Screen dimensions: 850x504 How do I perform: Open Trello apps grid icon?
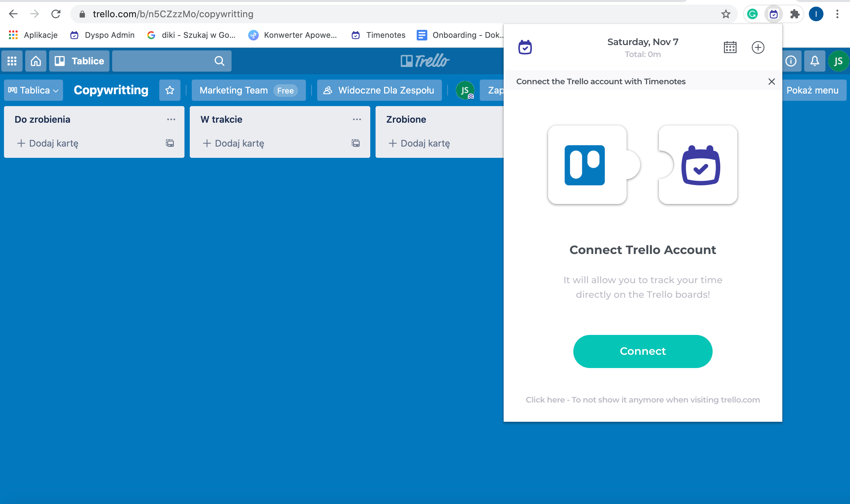12,61
